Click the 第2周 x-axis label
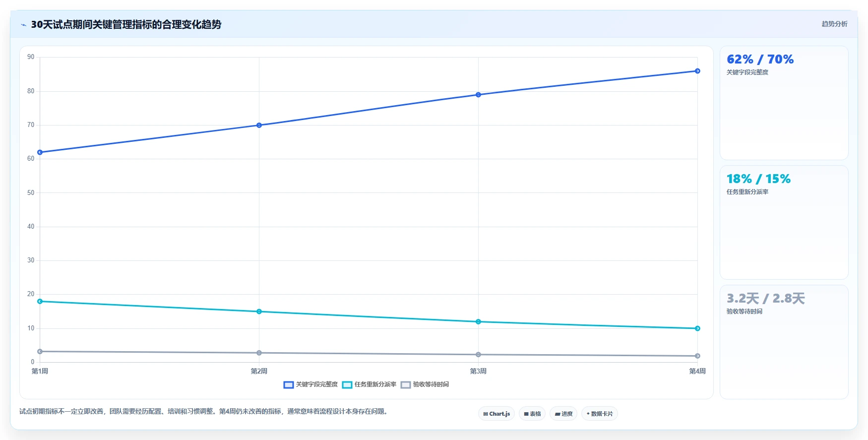The width and height of the screenshot is (868, 440). 259,371
